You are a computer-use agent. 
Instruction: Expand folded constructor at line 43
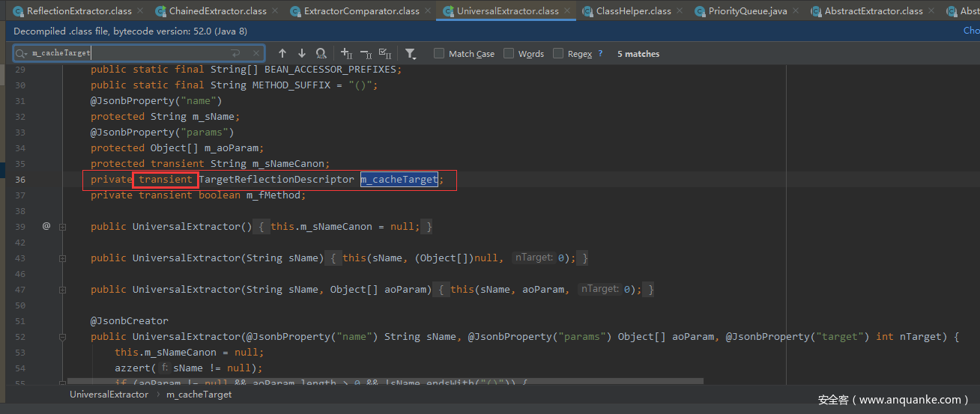pyautogui.click(x=63, y=258)
